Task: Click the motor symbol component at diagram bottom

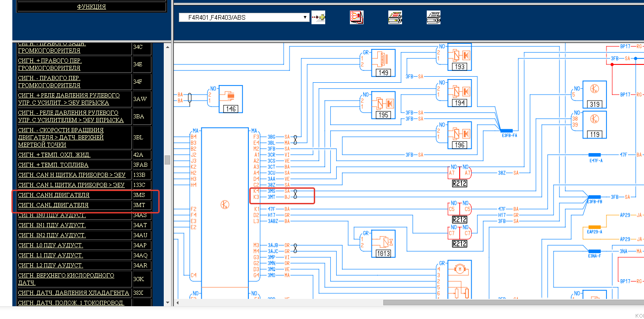Action: pos(459,270)
